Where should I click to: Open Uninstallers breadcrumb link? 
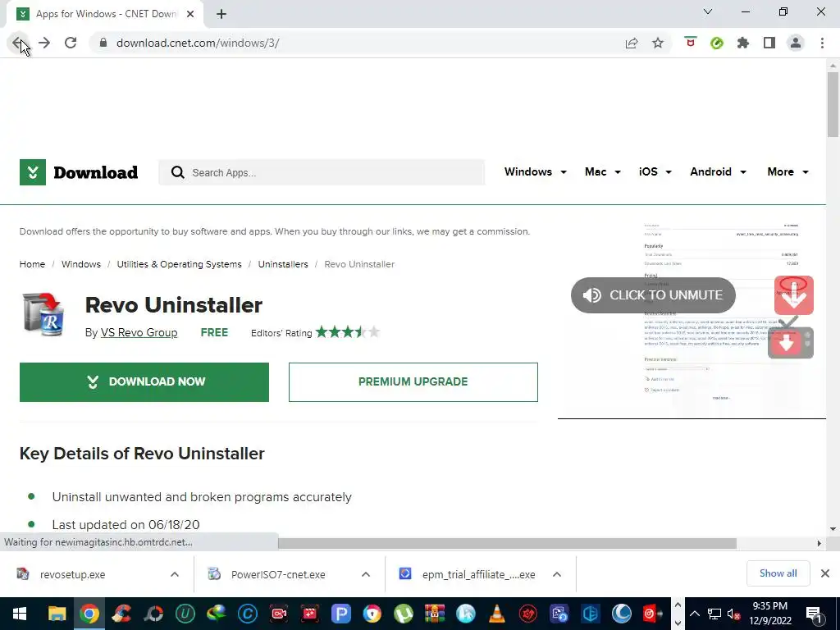(283, 264)
